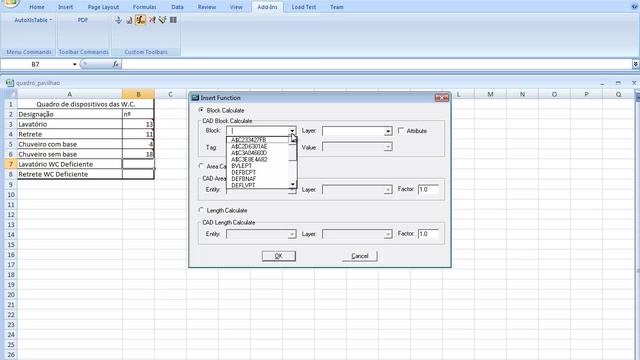Image resolution: width=640 pixels, height=360 pixels.
Task: Open the AutoXlsTable menu dropdown
Action: (33, 20)
